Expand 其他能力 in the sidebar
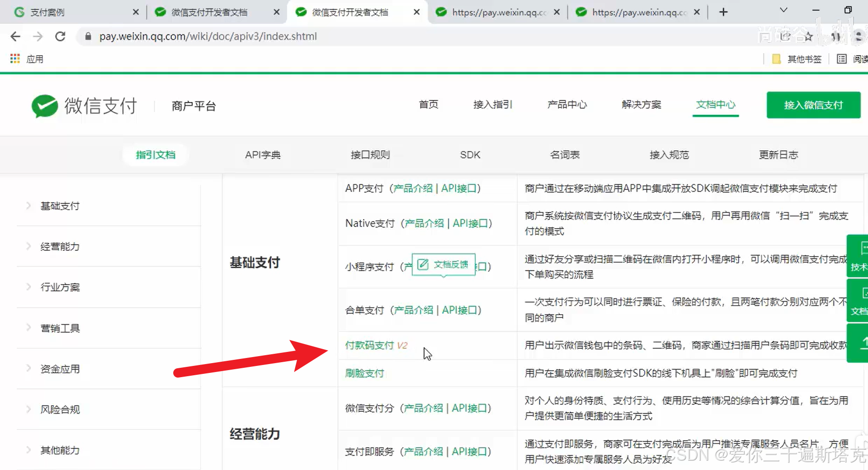The width and height of the screenshot is (868, 470). pos(108,450)
